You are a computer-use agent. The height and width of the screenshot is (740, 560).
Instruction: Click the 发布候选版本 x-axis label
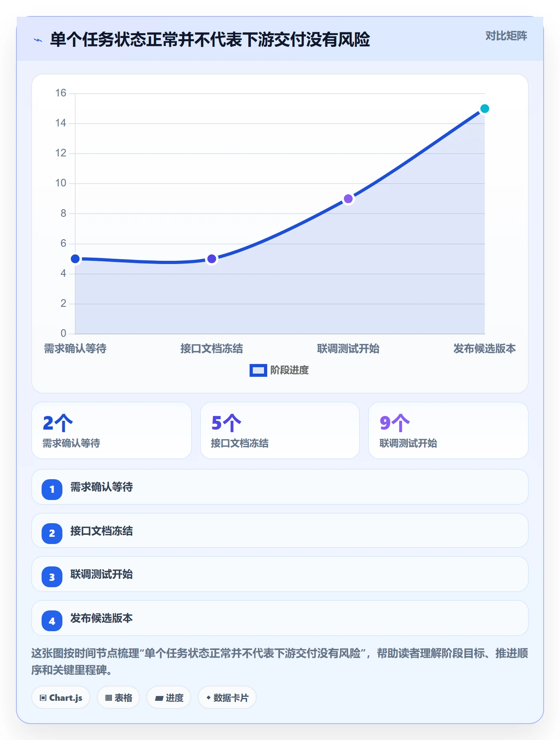(x=485, y=349)
